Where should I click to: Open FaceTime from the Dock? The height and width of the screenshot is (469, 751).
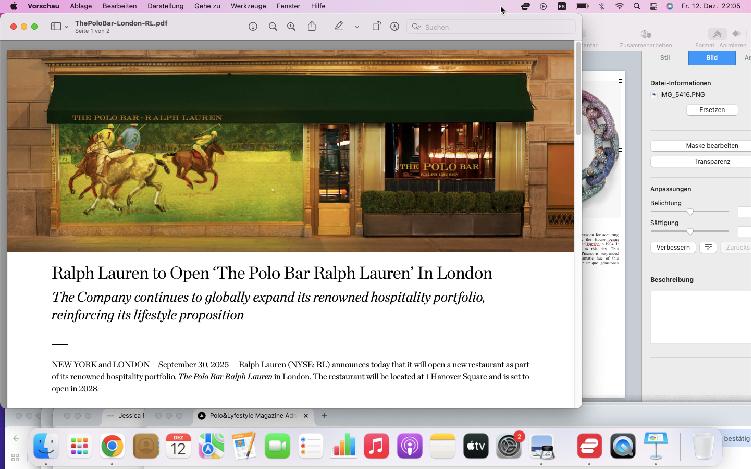coord(277,446)
